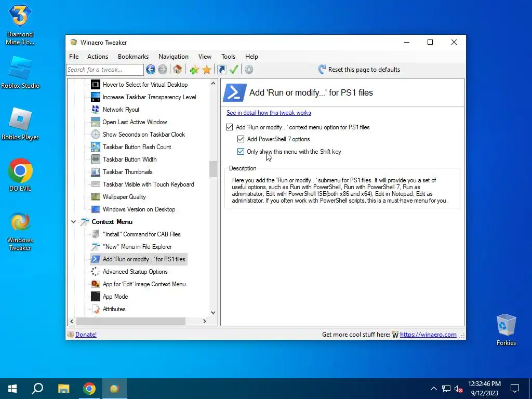Screen dimensions: 532x399
Task: Open the File menu
Action: (x=74, y=57)
